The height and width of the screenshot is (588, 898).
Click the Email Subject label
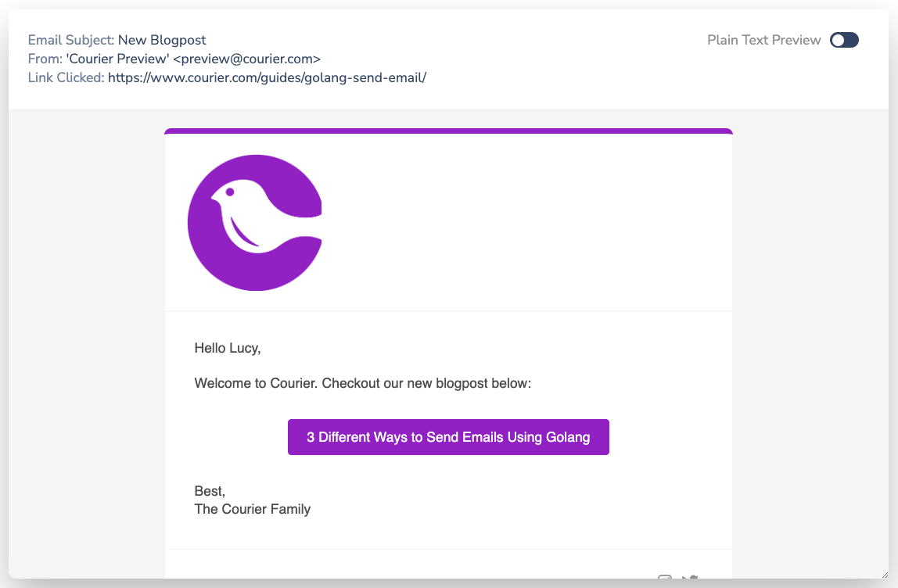pyautogui.click(x=71, y=40)
